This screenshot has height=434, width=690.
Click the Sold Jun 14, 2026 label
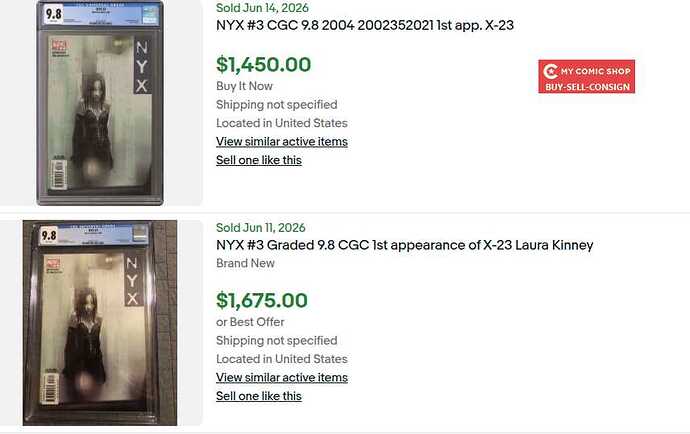[x=262, y=7]
